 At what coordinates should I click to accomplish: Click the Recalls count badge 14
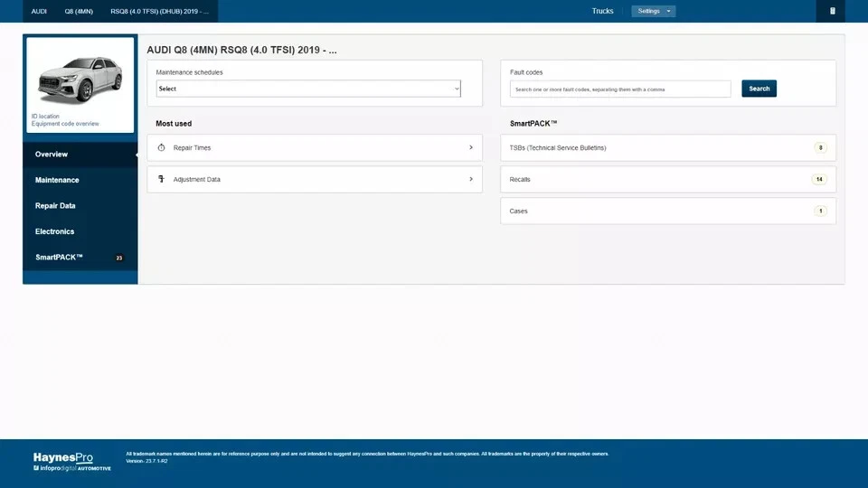click(819, 179)
